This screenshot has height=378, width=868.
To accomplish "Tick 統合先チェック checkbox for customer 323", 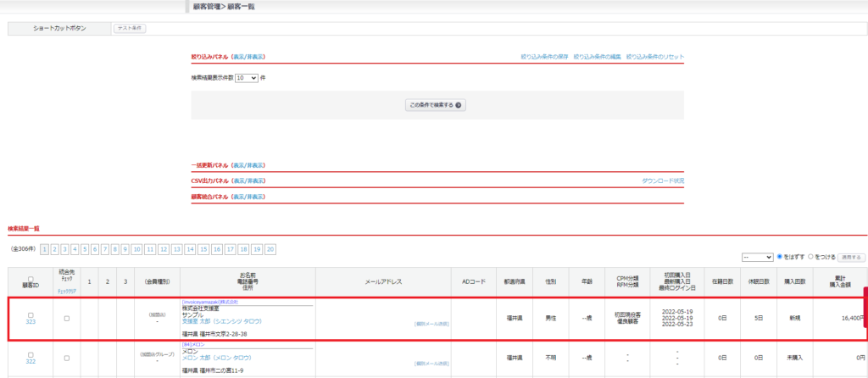I will point(66,318).
